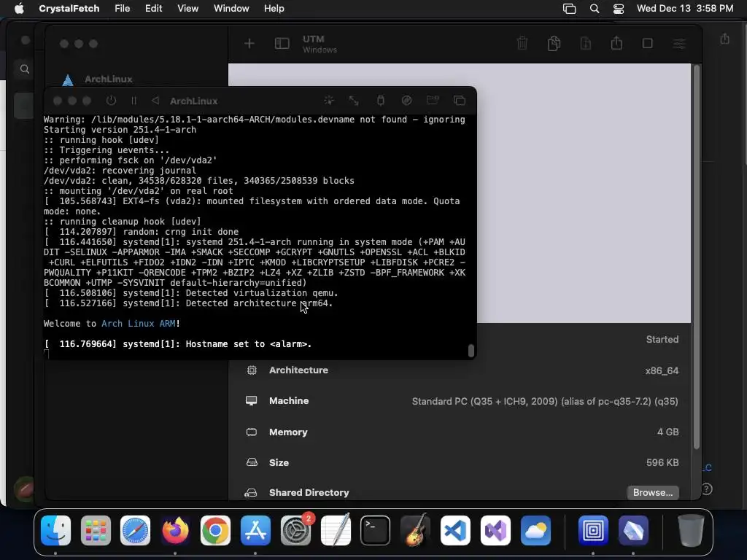
Task: Open Launchpad from the Dock
Action: click(x=96, y=530)
